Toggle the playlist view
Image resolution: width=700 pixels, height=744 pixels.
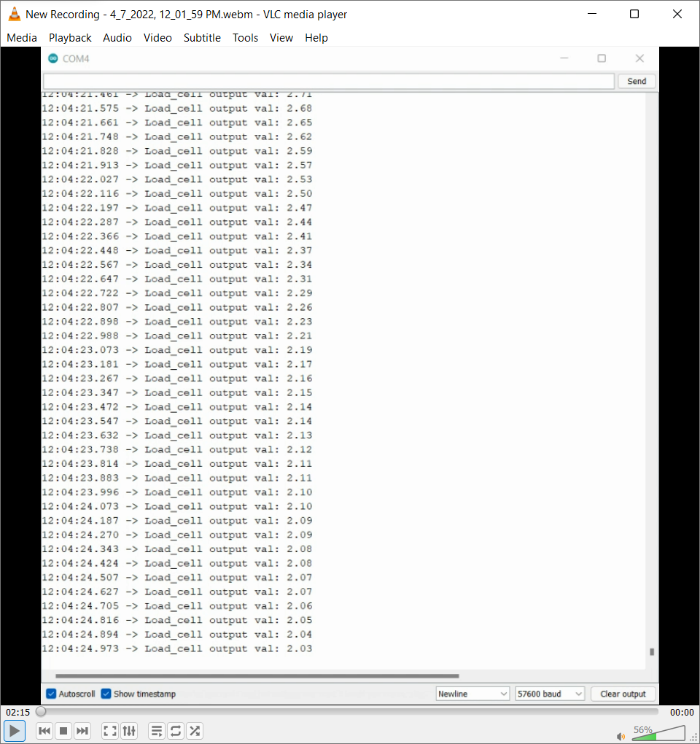coord(156,730)
